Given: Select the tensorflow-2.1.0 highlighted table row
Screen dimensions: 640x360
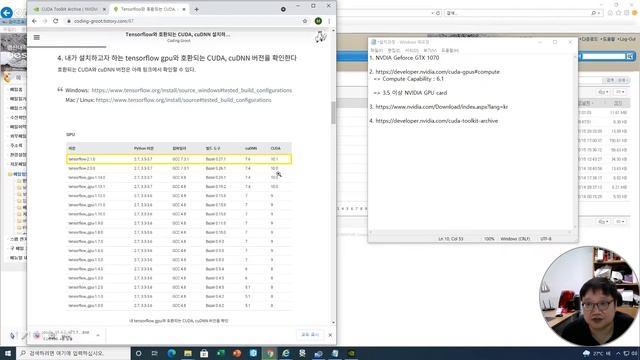Looking at the screenshot, I should pyautogui.click(x=179, y=159).
